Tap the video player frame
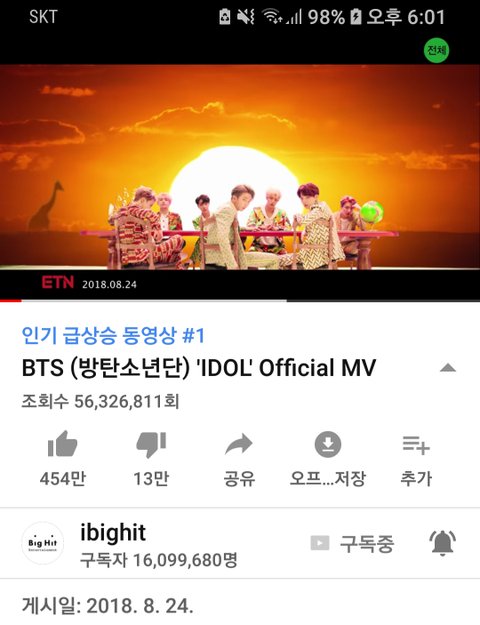The height and width of the screenshot is (625, 480). tap(240, 167)
